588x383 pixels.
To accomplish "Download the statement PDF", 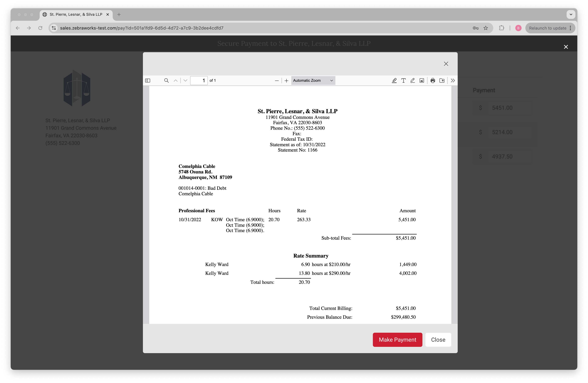I will click(442, 80).
